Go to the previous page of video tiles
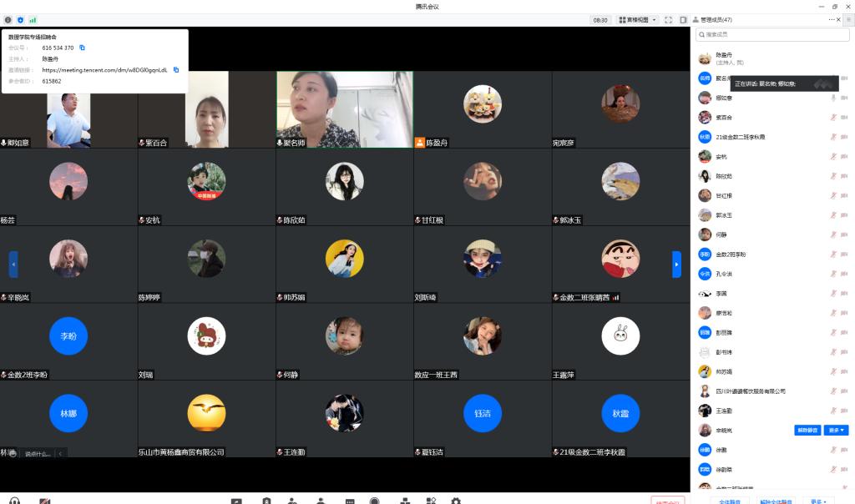This screenshot has width=855, height=504. 13,264
